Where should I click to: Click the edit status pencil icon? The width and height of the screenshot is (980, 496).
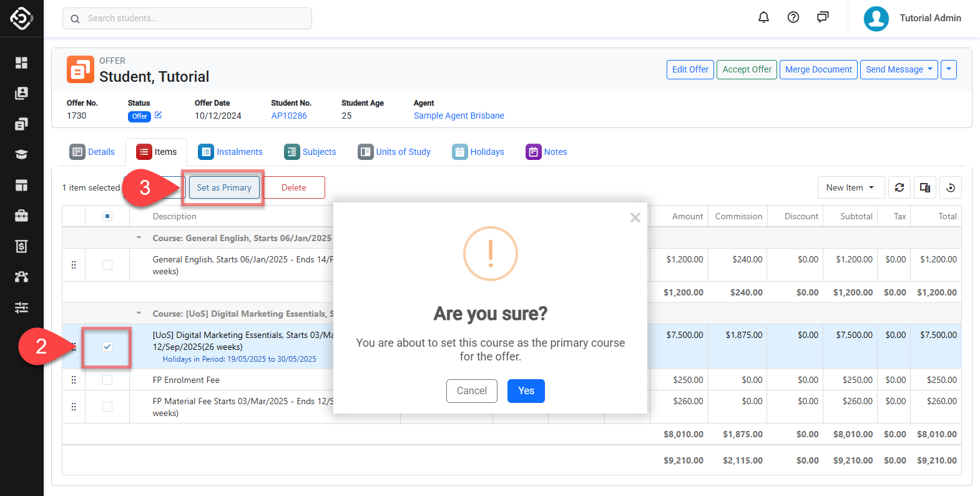pos(158,115)
